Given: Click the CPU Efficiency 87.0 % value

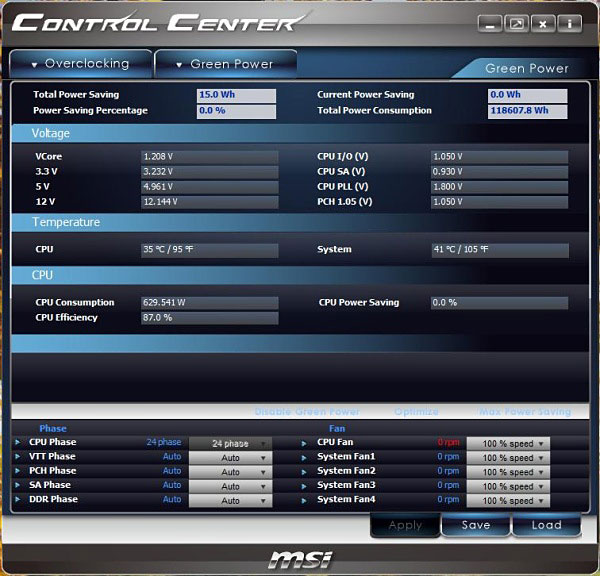Looking at the screenshot, I should [x=210, y=318].
